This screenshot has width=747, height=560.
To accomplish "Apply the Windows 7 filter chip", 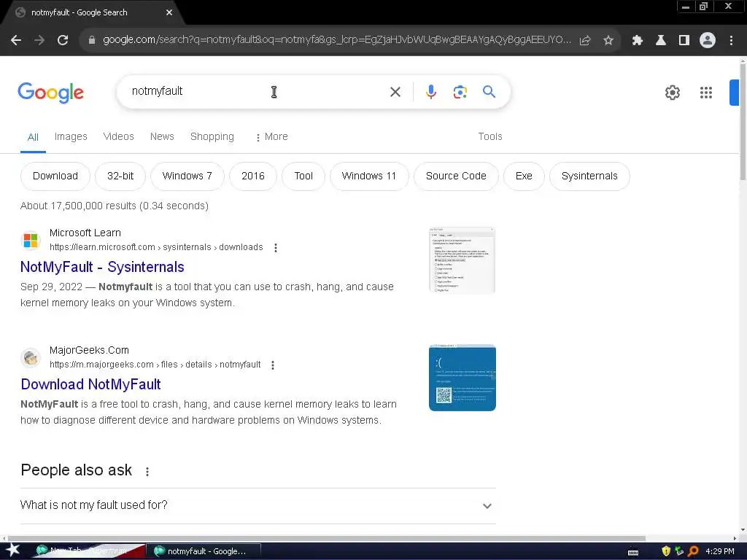I will [x=187, y=176].
